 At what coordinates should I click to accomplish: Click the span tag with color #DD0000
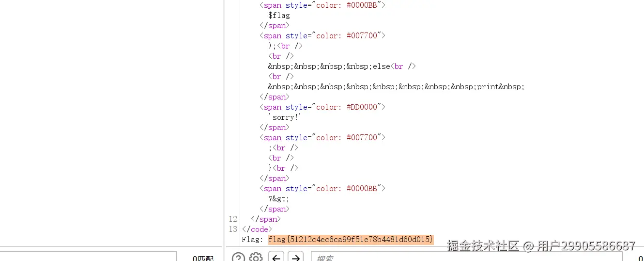pyautogui.click(x=322, y=107)
